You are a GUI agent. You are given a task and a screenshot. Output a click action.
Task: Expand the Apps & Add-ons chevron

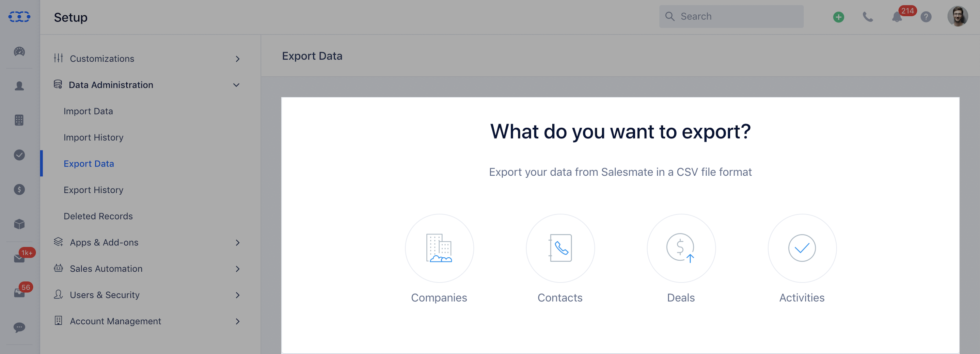pos(237,243)
